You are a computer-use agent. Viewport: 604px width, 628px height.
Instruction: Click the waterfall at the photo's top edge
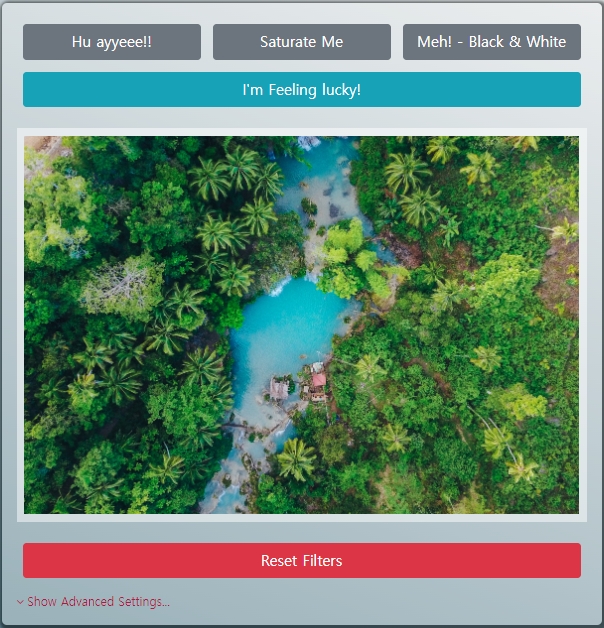[308, 143]
